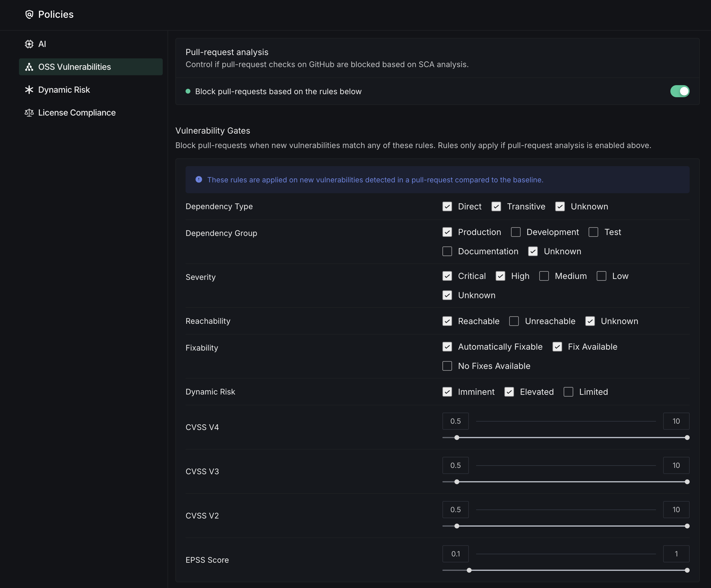Switch to License Compliance section
This screenshot has width=711, height=588.
tap(77, 113)
